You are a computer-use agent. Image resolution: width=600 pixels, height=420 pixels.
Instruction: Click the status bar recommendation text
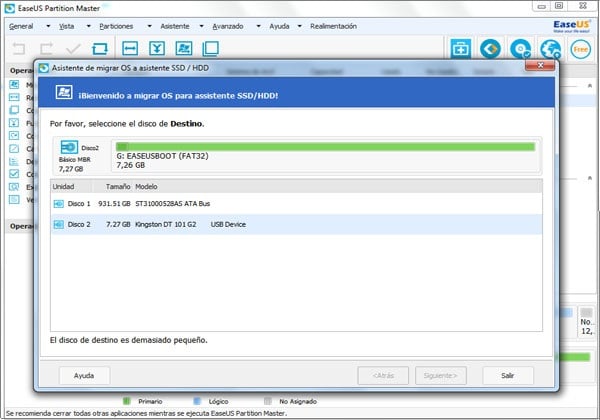pyautogui.click(x=146, y=413)
